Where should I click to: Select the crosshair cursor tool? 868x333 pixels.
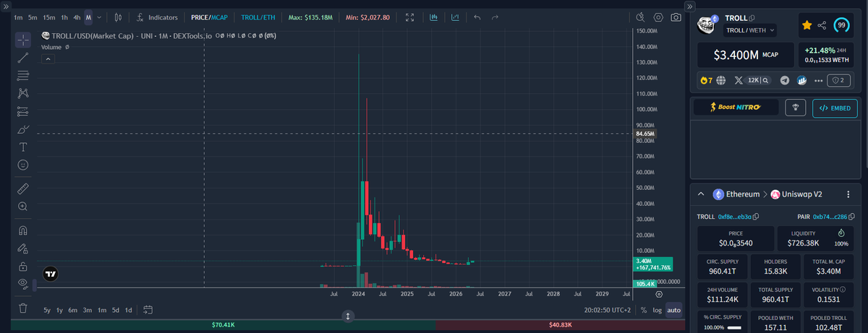tap(22, 40)
